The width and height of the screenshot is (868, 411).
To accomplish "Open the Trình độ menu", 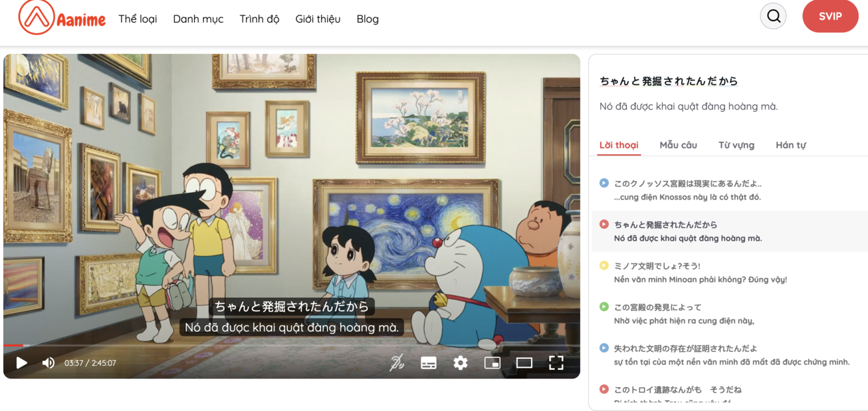I will [x=259, y=19].
